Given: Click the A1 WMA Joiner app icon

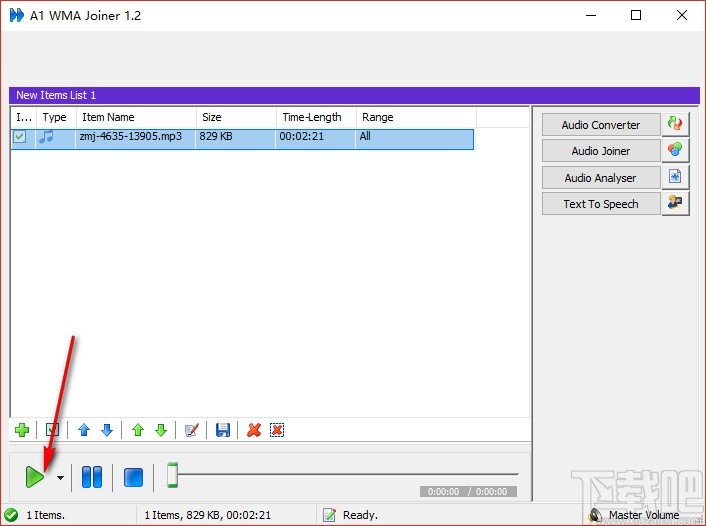Looking at the screenshot, I should tap(17, 15).
